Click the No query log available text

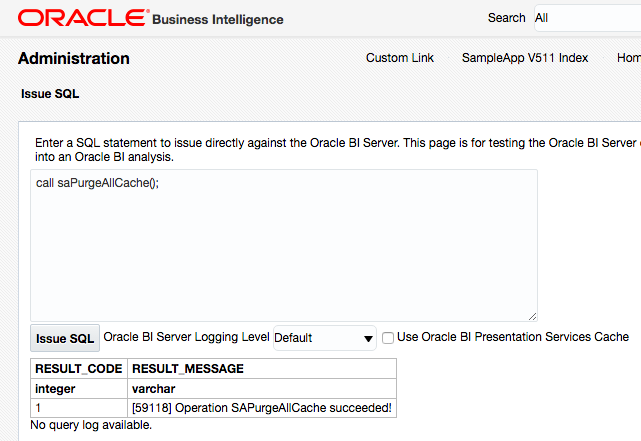coord(91,425)
